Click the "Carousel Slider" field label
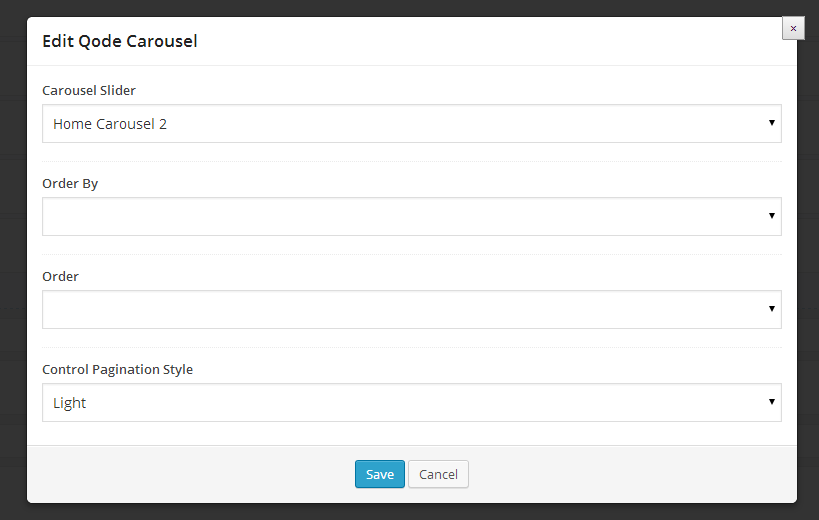 [89, 91]
